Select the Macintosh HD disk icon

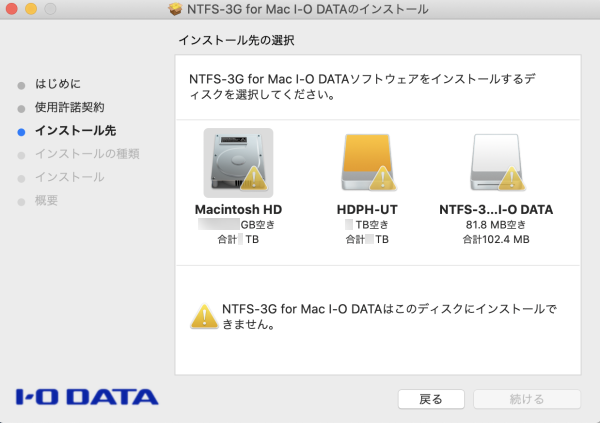pos(238,163)
